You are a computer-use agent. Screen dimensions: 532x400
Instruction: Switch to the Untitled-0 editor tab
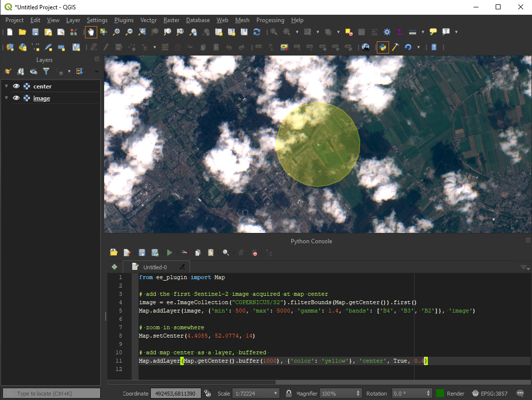[155, 267]
